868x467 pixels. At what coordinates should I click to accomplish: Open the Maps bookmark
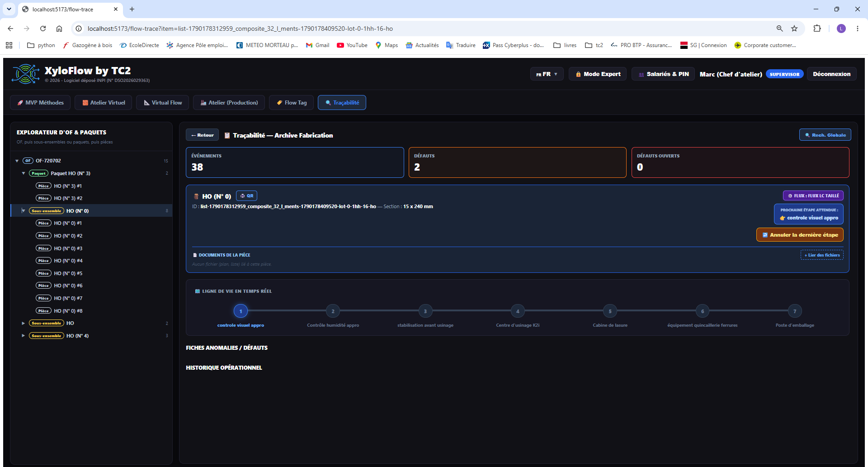coord(387,45)
